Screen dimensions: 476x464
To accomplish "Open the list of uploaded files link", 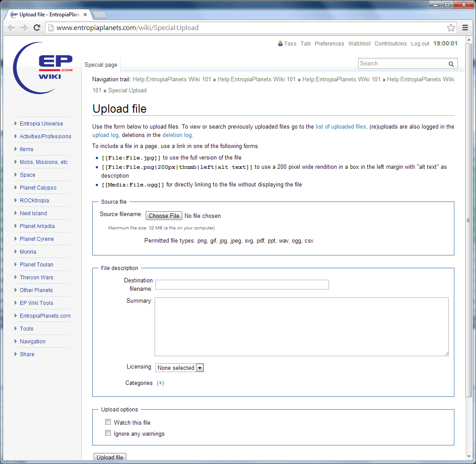I will point(340,126).
